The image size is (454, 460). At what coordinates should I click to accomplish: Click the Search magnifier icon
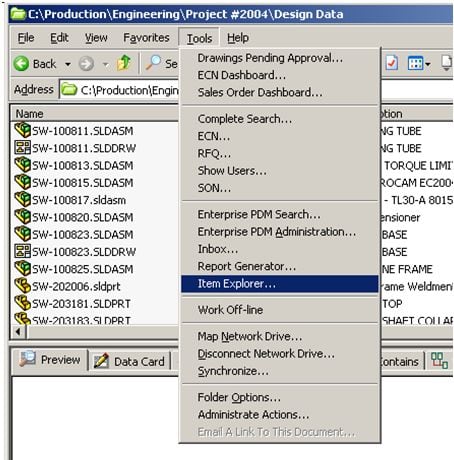coord(153,63)
